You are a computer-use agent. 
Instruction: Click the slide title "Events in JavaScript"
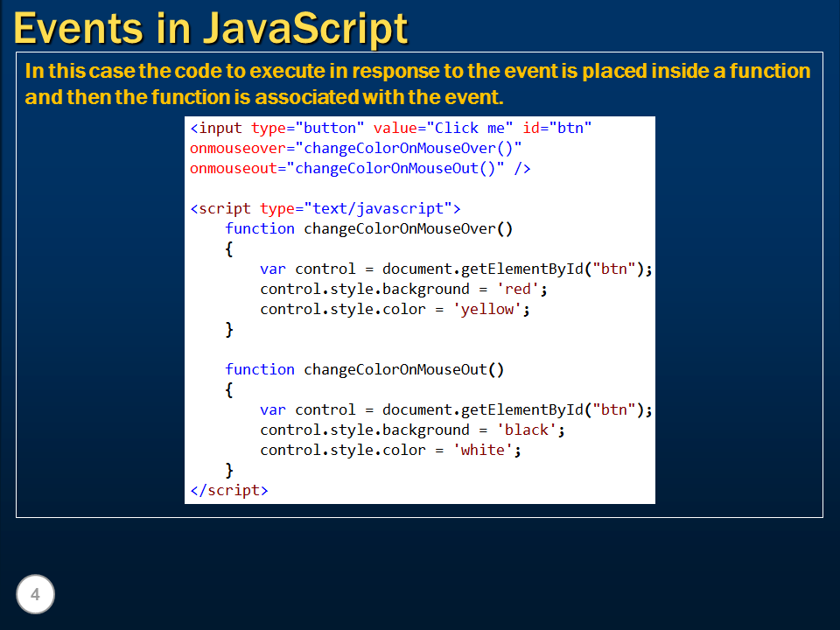(x=211, y=28)
